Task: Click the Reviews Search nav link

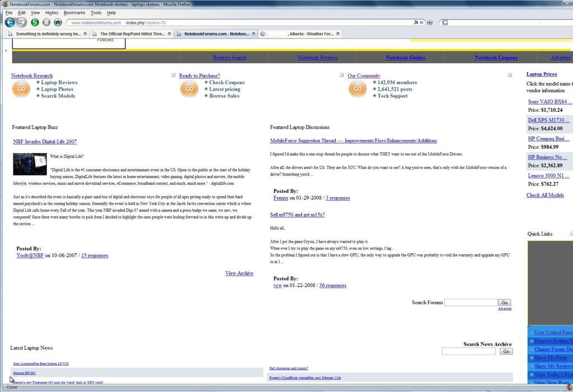Action: click(x=229, y=58)
